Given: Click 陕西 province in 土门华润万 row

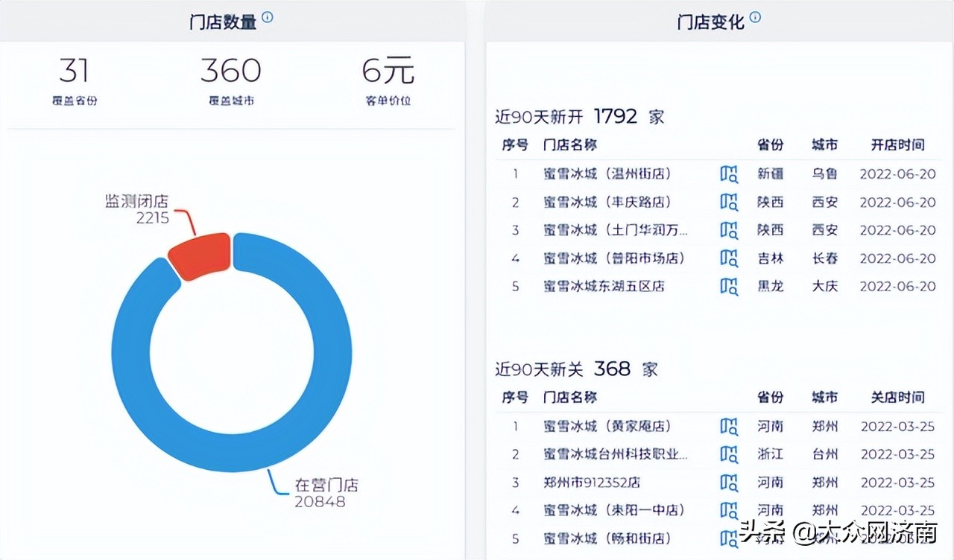Looking at the screenshot, I should click(x=771, y=230).
